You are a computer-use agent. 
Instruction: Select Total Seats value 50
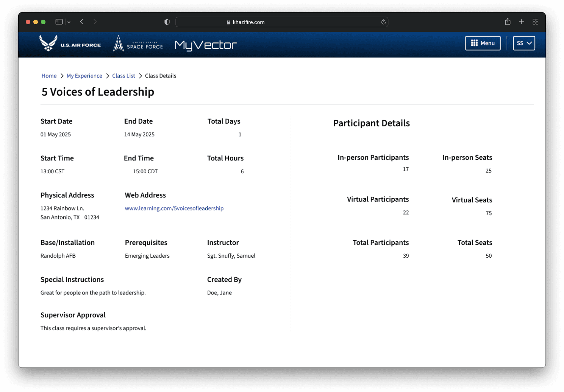coord(489,256)
